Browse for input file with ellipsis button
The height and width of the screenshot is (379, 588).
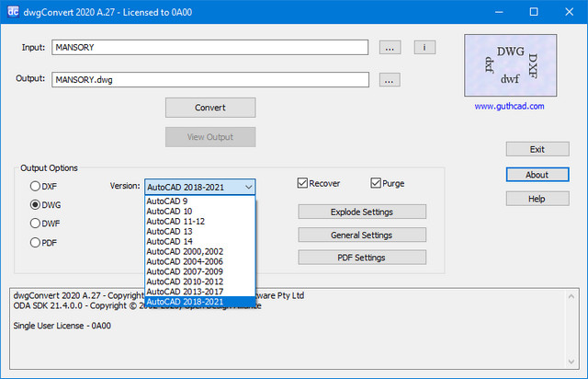point(390,47)
